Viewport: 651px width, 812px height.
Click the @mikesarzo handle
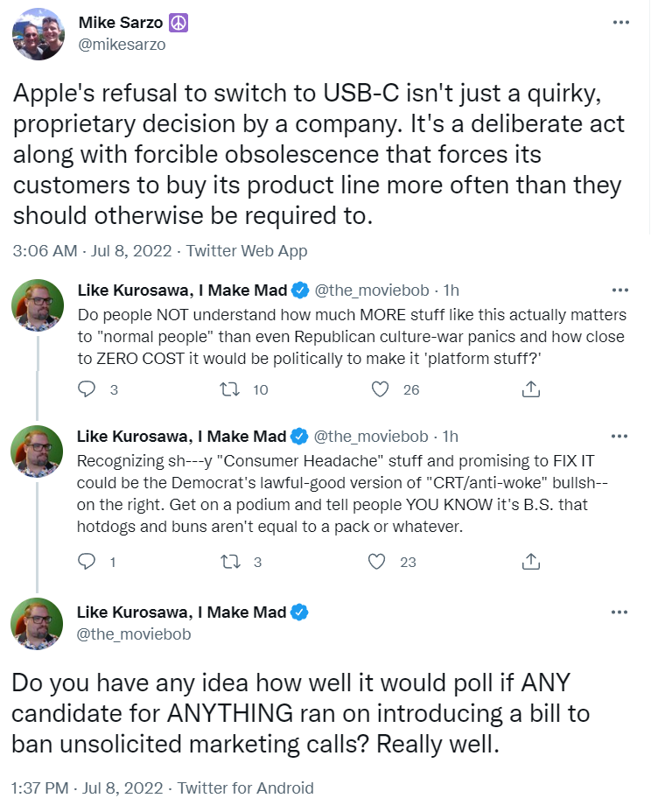pyautogui.click(x=122, y=45)
